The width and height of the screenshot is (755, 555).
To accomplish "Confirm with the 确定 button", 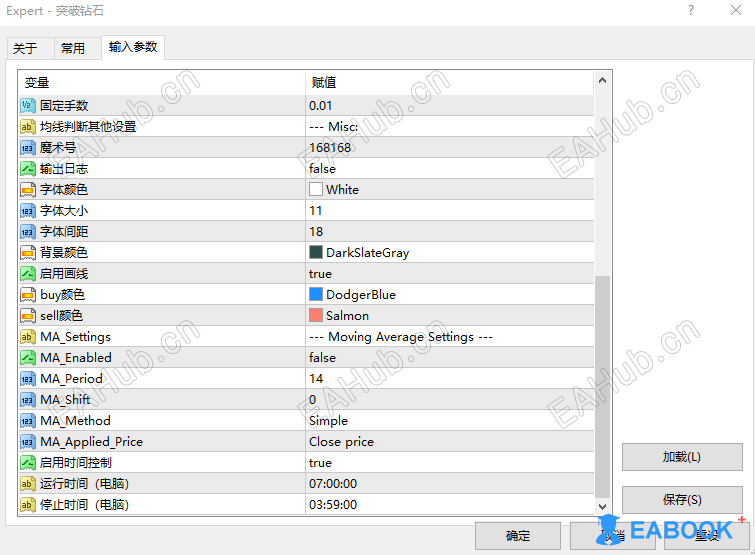I will (518, 536).
